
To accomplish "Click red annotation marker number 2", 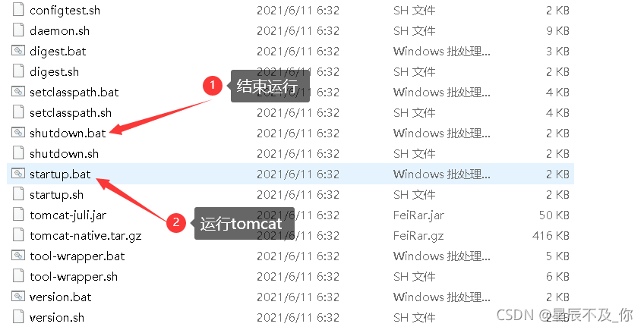I will [x=176, y=222].
